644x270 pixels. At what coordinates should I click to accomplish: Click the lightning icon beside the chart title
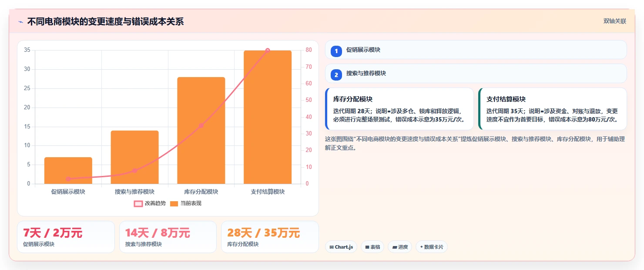coord(20,22)
